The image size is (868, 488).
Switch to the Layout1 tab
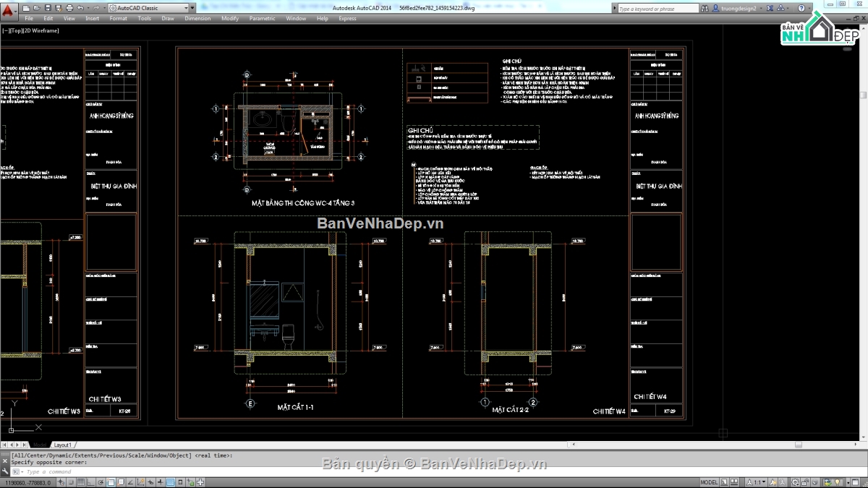(x=63, y=445)
